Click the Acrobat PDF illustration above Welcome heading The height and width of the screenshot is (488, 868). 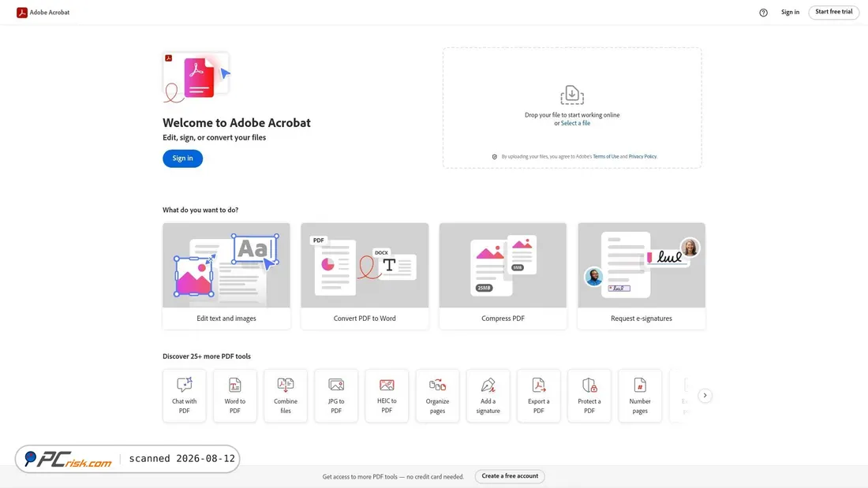(x=196, y=77)
